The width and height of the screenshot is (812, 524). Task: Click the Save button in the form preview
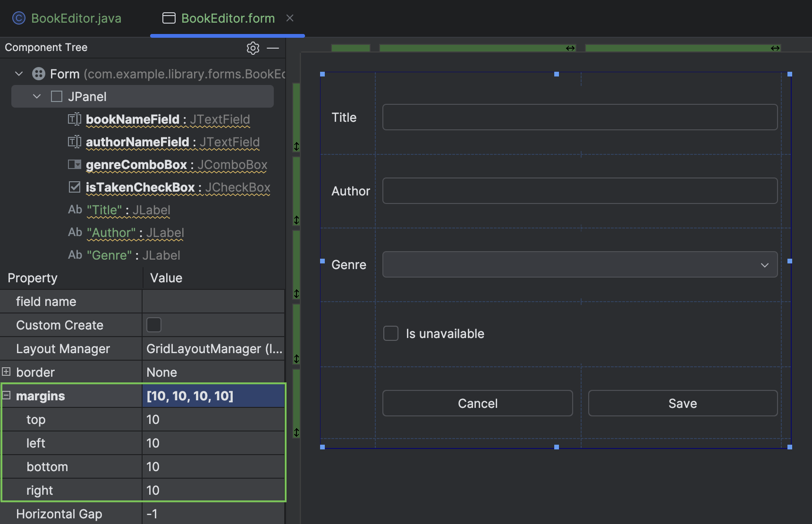pyautogui.click(x=682, y=403)
